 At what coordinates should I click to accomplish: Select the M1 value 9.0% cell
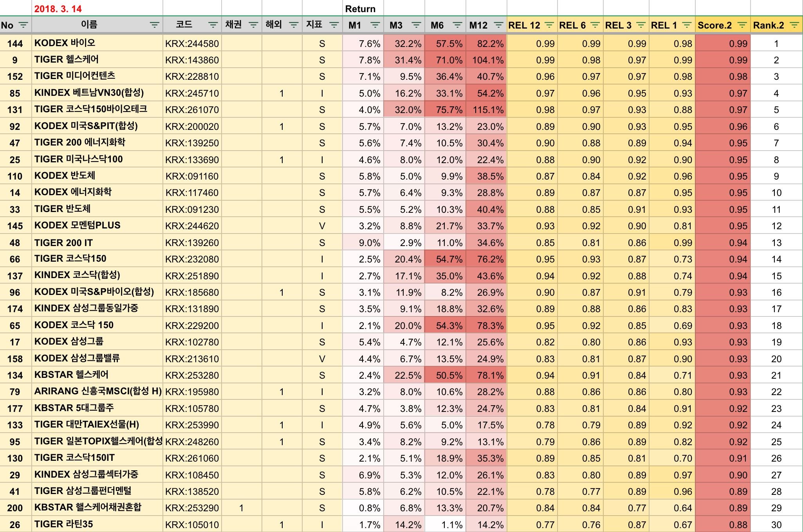point(363,243)
